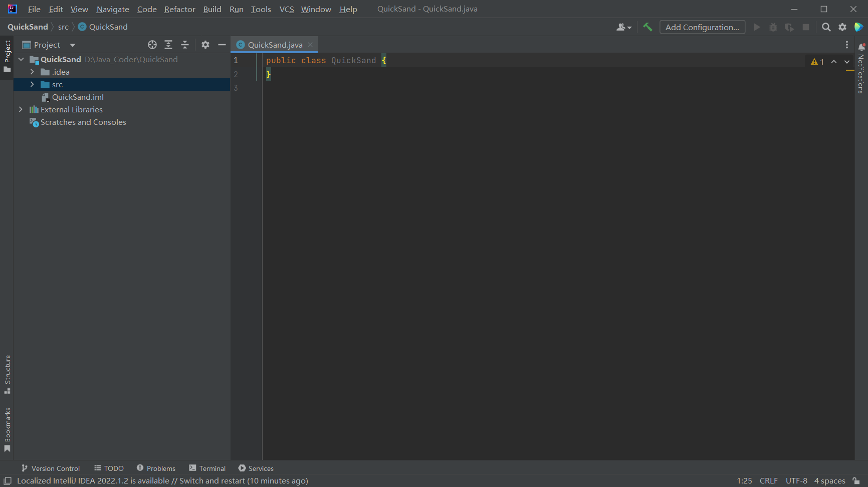Screen dimensions: 868x487
Task: Open IDE settings gear in top toolbar
Action: point(842,27)
